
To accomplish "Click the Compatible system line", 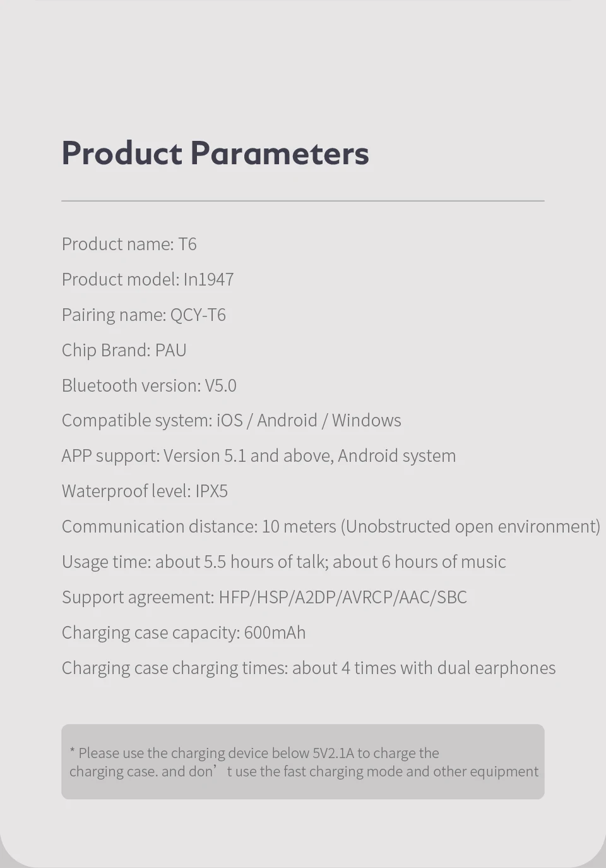I will pos(232,421).
